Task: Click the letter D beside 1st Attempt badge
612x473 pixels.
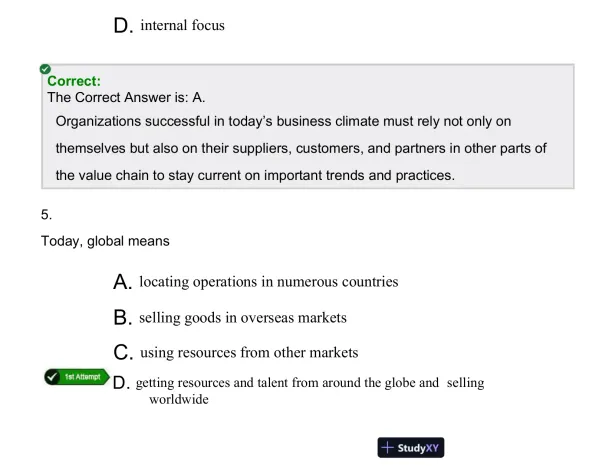Action: (x=120, y=383)
